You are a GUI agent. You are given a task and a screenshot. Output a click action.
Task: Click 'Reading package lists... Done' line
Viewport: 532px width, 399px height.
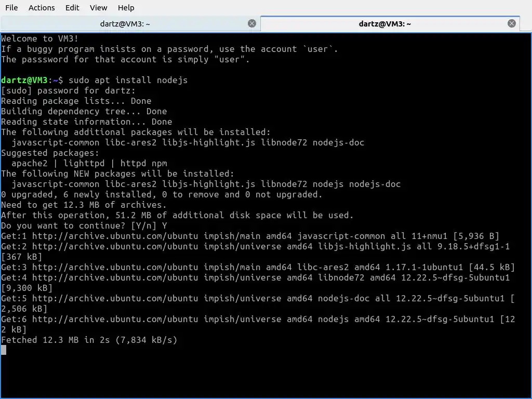point(76,101)
